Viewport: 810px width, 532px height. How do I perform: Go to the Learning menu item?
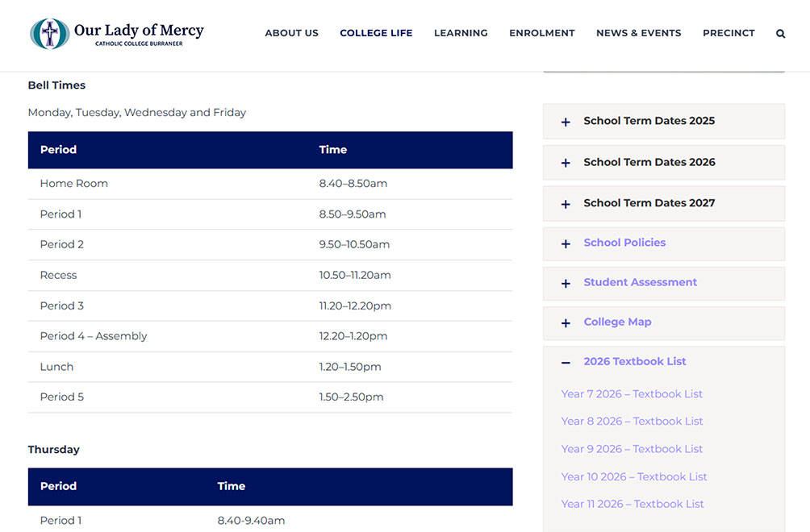point(461,33)
